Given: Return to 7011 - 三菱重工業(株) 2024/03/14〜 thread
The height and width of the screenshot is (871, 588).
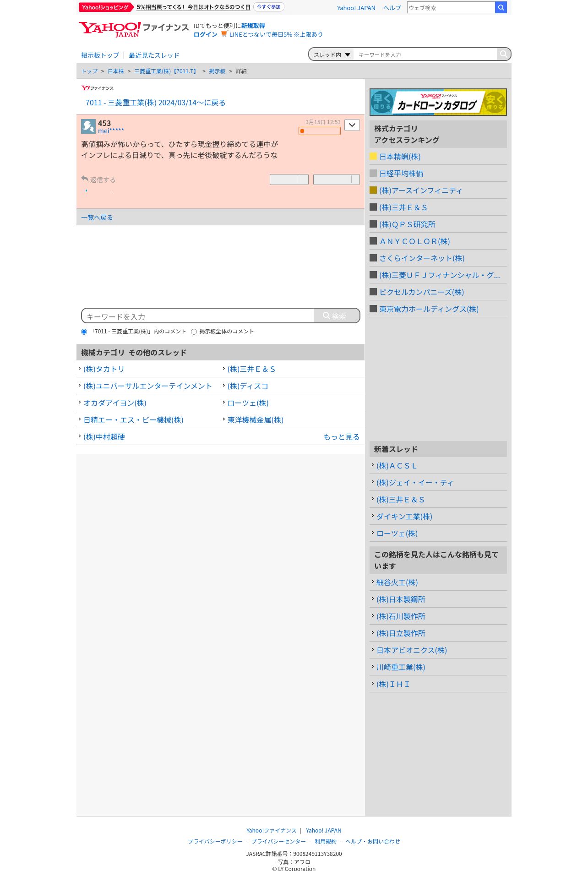Looking at the screenshot, I should (155, 103).
